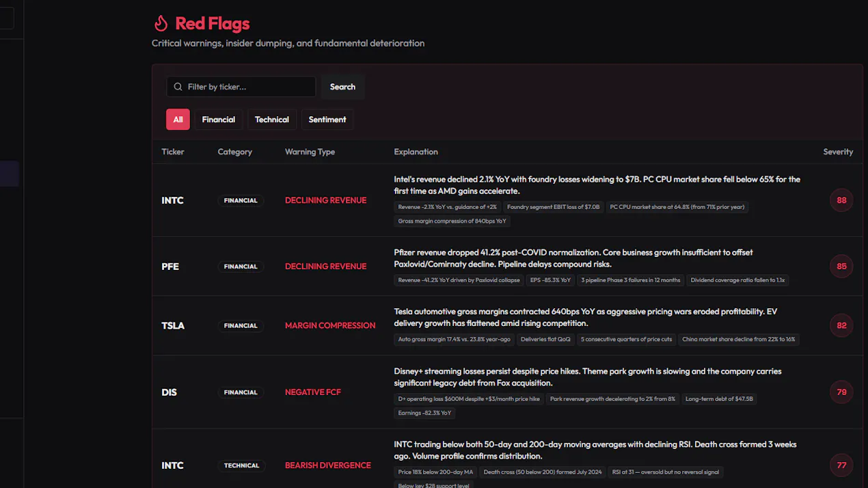The width and height of the screenshot is (868, 488).
Task: Click Intel revenue declined explanation text
Action: point(597,185)
